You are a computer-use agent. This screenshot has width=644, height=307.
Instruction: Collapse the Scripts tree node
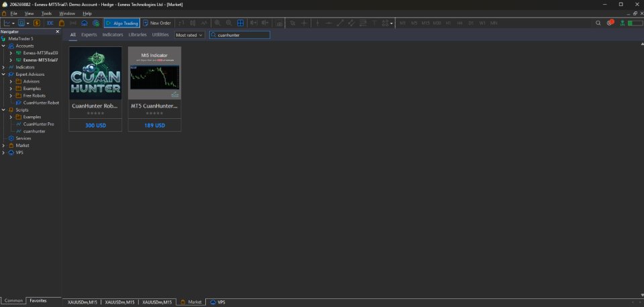pos(4,110)
